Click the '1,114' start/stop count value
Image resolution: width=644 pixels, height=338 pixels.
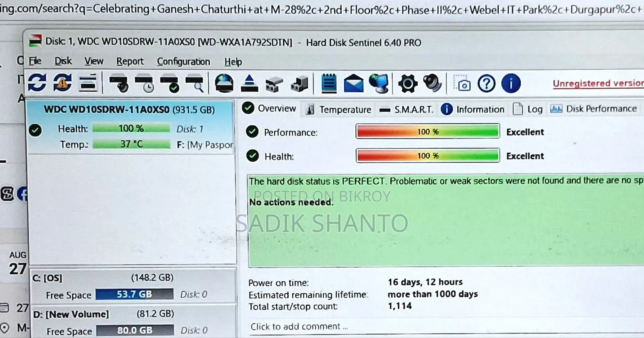(x=400, y=306)
